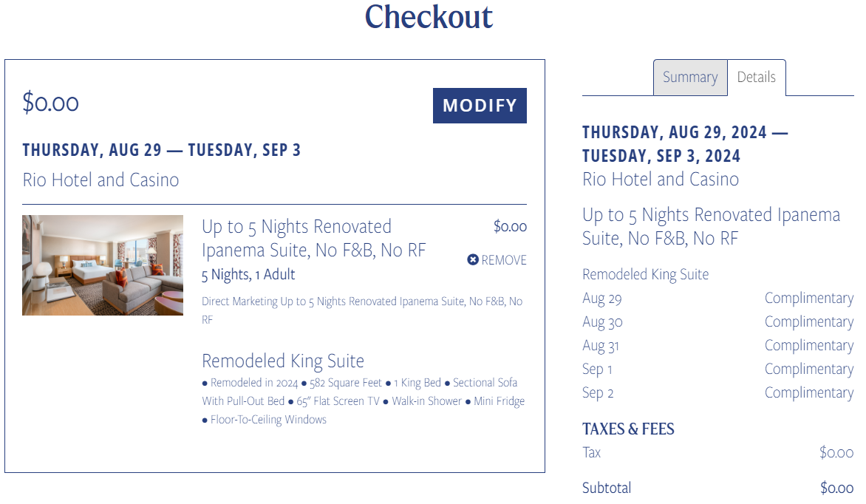This screenshot has height=504, width=866.
Task: Switch to the Summary tab
Action: 690,78
